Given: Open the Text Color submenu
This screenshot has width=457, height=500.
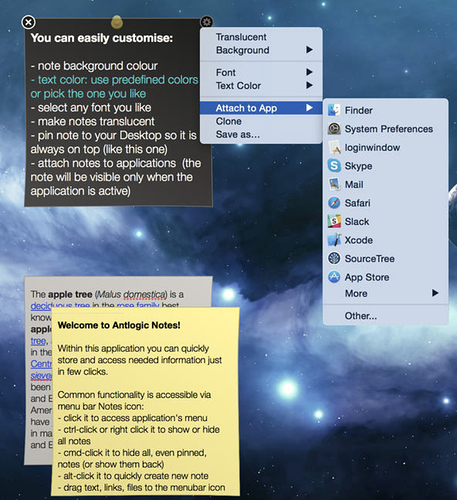Looking at the screenshot, I should 261,86.
